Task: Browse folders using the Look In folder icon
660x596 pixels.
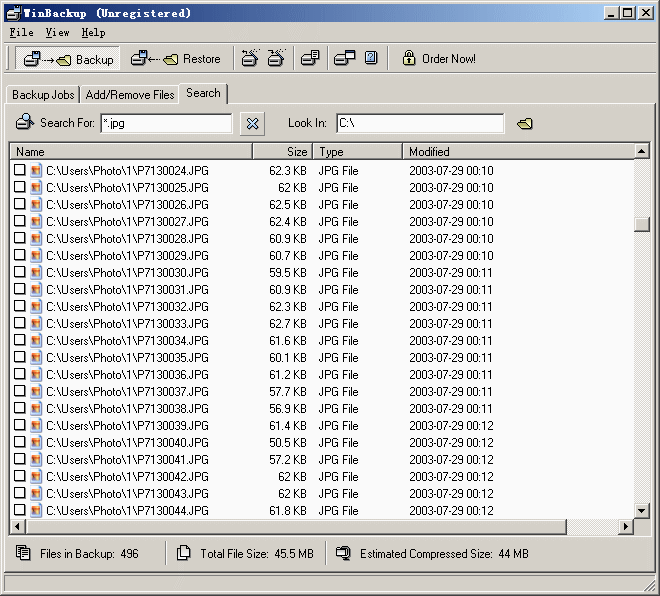Action: point(524,123)
